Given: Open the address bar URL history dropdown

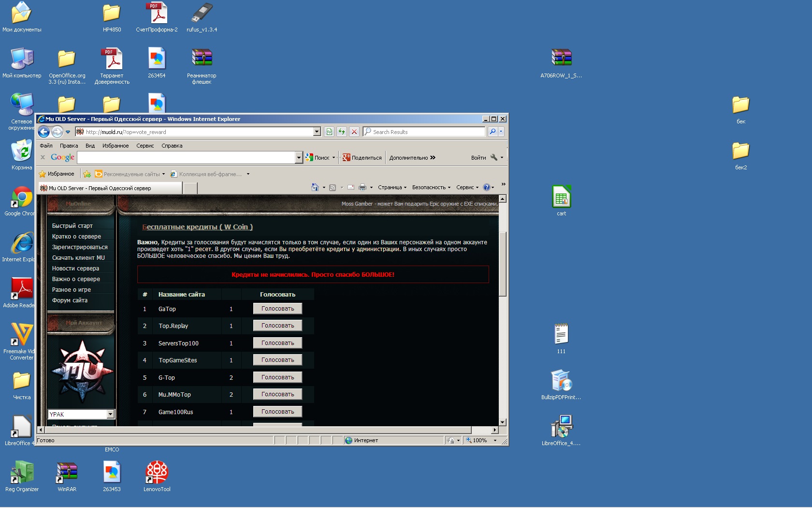Looking at the screenshot, I should 317,132.
